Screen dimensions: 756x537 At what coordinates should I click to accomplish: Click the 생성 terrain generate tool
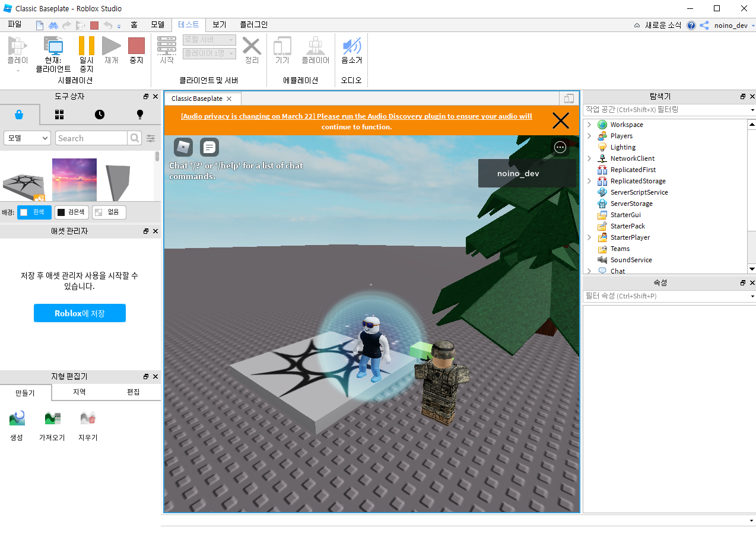17,425
